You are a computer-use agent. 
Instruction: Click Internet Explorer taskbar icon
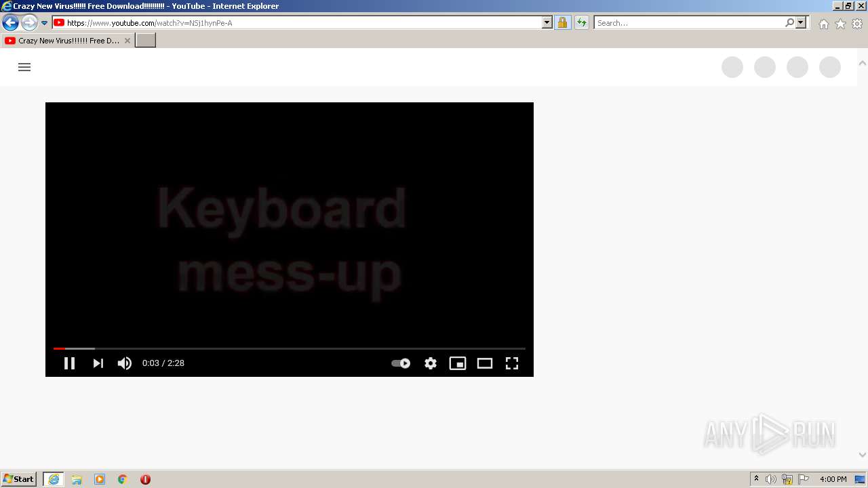tap(54, 479)
